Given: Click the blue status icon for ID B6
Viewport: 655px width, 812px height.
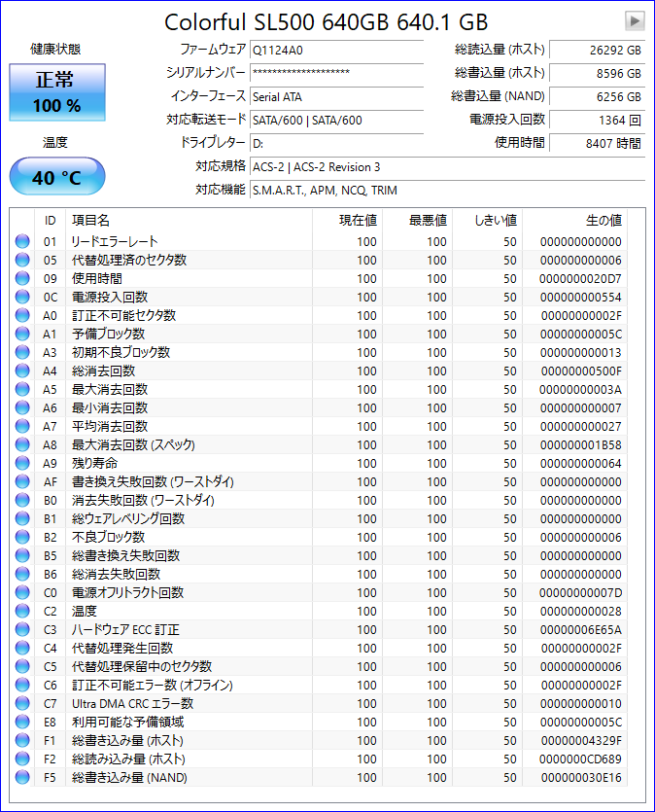Looking at the screenshot, I should (22, 574).
